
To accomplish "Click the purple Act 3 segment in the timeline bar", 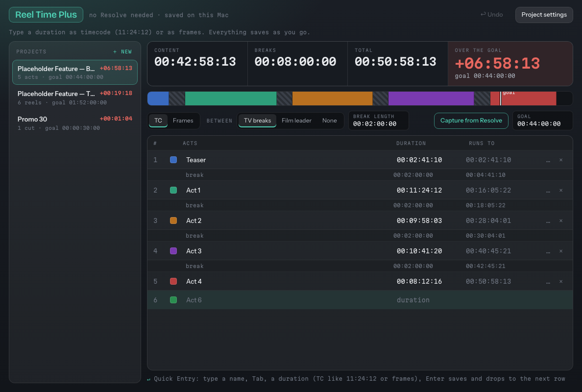I will [431, 99].
